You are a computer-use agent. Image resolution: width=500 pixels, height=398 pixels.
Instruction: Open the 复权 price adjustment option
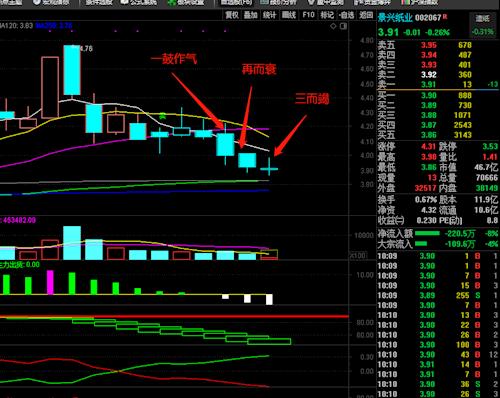tap(232, 15)
